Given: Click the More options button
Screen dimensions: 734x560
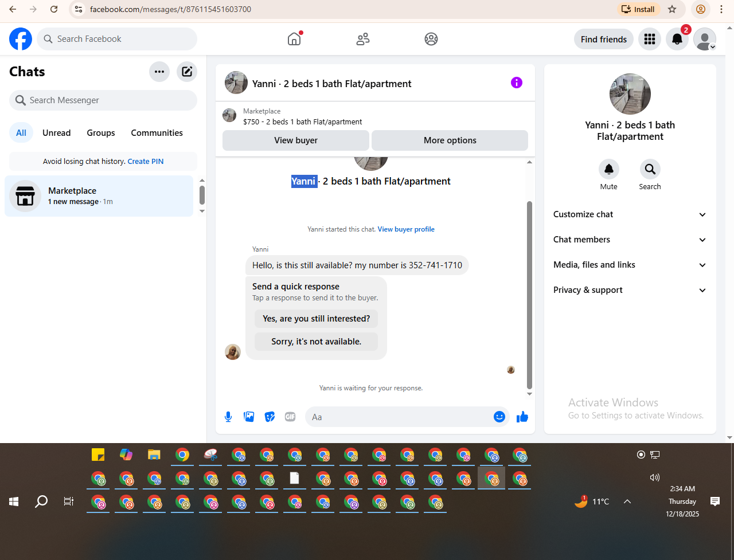Looking at the screenshot, I should click(x=450, y=140).
